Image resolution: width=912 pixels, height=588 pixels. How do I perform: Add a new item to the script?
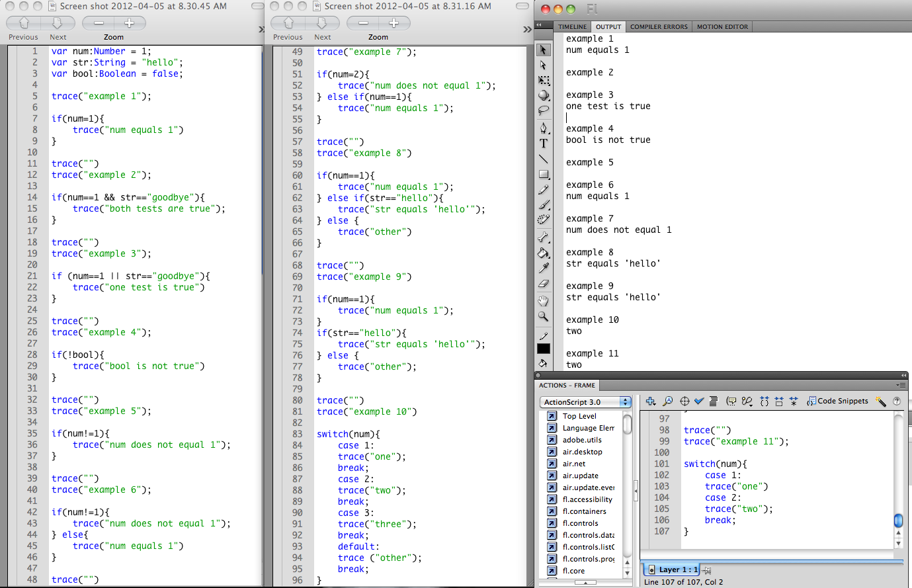[x=651, y=401]
